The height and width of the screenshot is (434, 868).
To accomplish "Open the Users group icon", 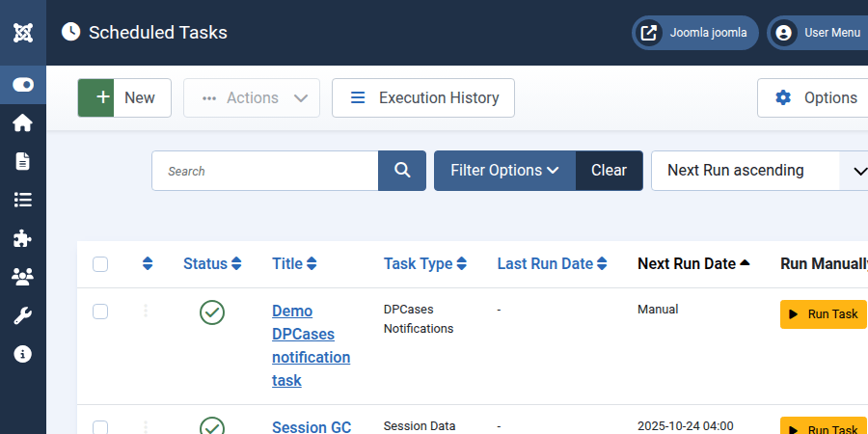I will click(23, 277).
